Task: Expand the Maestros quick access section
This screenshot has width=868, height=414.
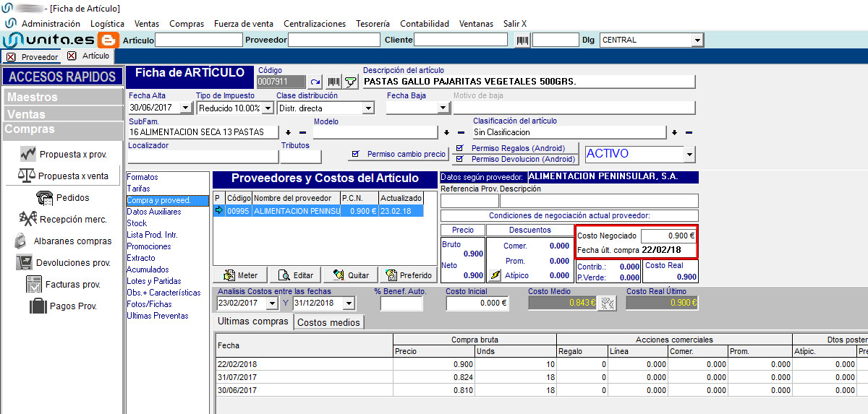Action: coord(62,97)
